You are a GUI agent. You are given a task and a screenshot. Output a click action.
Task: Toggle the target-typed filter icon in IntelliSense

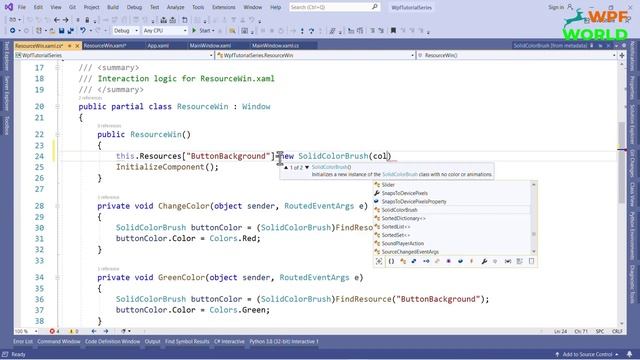tap(379, 261)
